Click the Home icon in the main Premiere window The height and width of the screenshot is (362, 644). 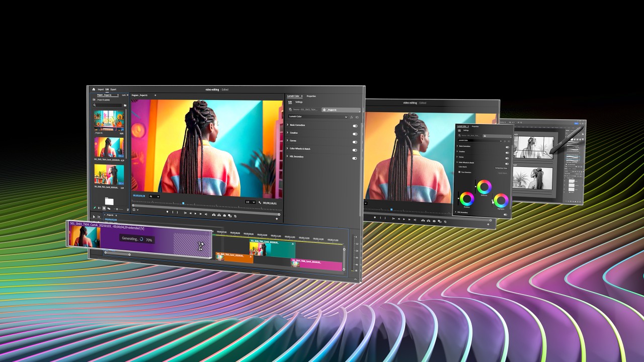(94, 89)
